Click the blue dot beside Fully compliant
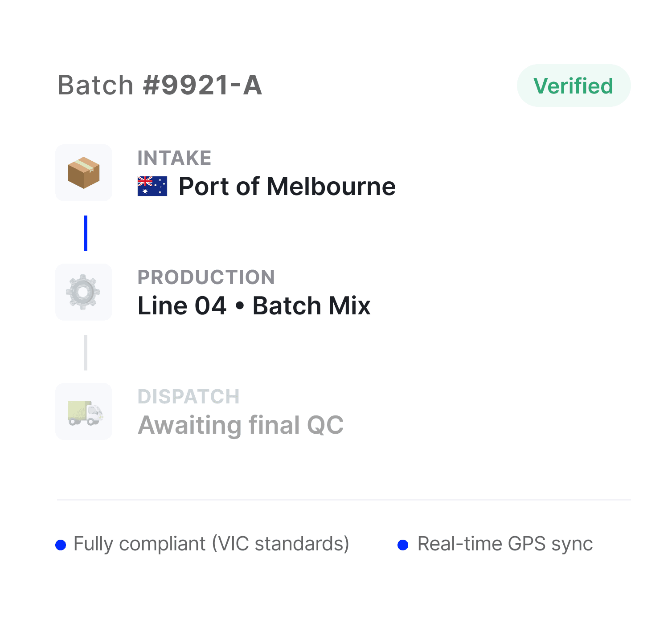The height and width of the screenshot is (643, 672). point(61,545)
